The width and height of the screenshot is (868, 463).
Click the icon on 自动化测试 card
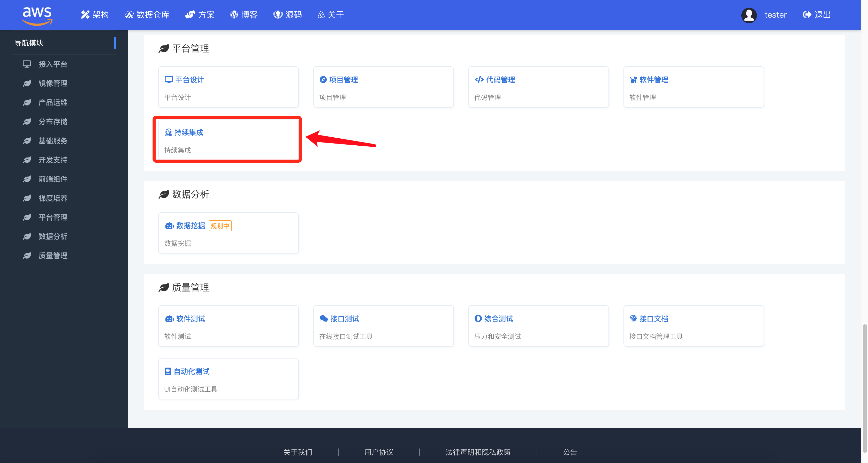tap(168, 371)
